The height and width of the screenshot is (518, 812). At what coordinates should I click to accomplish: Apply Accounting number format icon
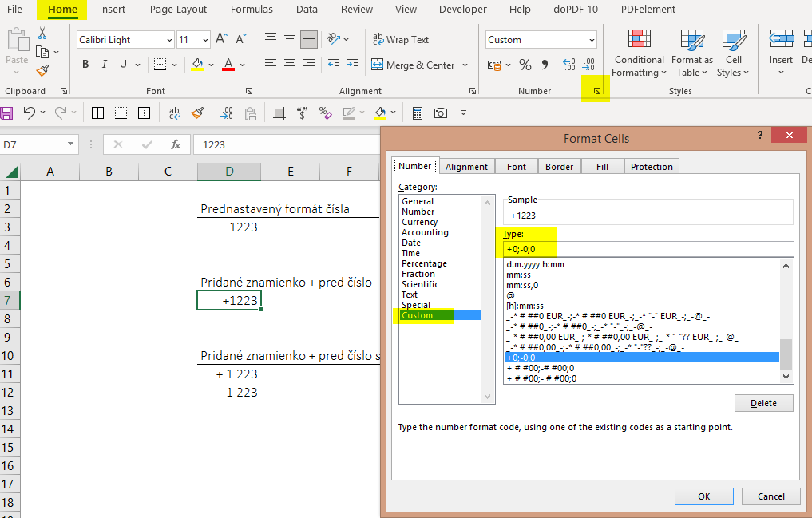494,65
